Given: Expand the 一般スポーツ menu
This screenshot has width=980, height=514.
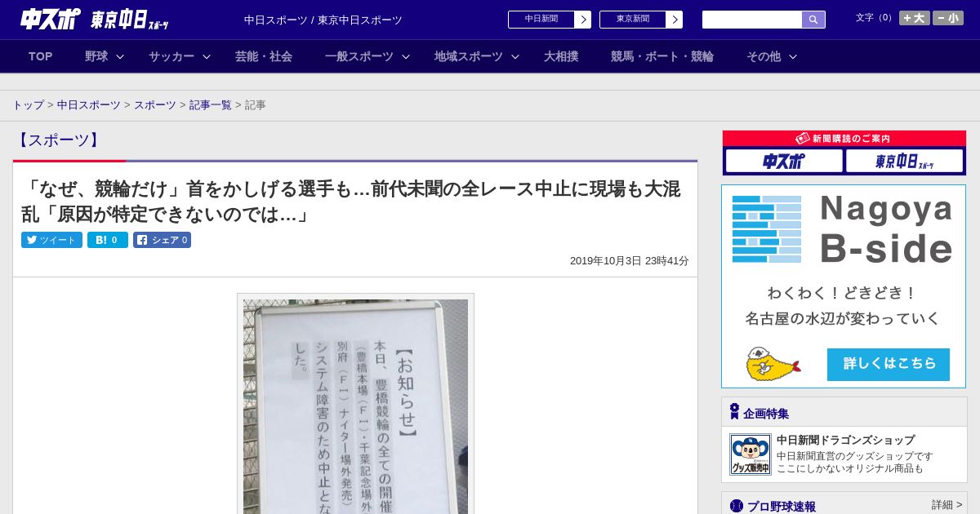Looking at the screenshot, I should click(x=367, y=56).
